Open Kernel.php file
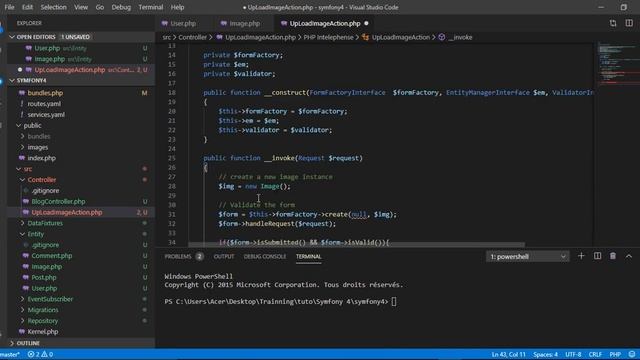Viewport: 640px width, 360px height. point(42,332)
